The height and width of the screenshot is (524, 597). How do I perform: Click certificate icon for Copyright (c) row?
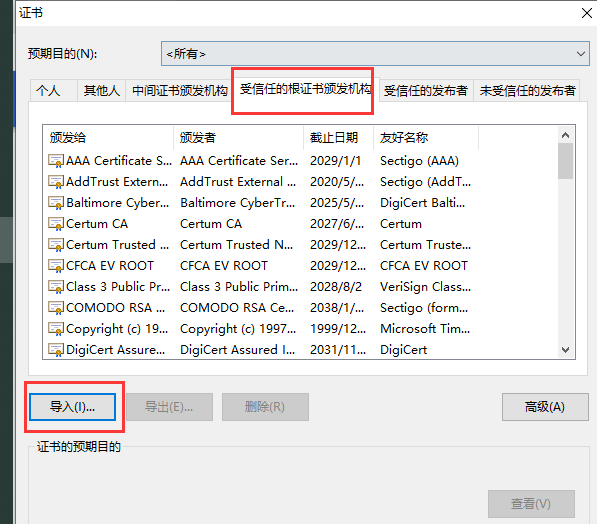coord(56,329)
